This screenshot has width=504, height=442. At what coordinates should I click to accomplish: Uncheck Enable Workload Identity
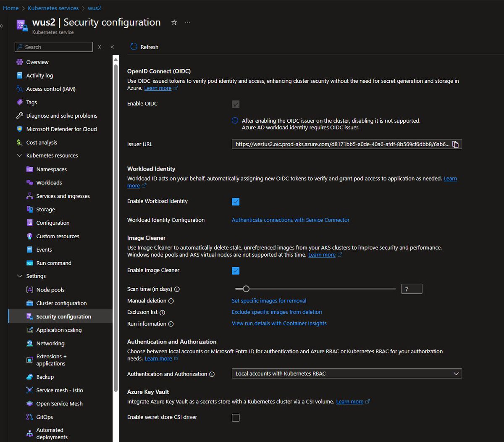(236, 202)
